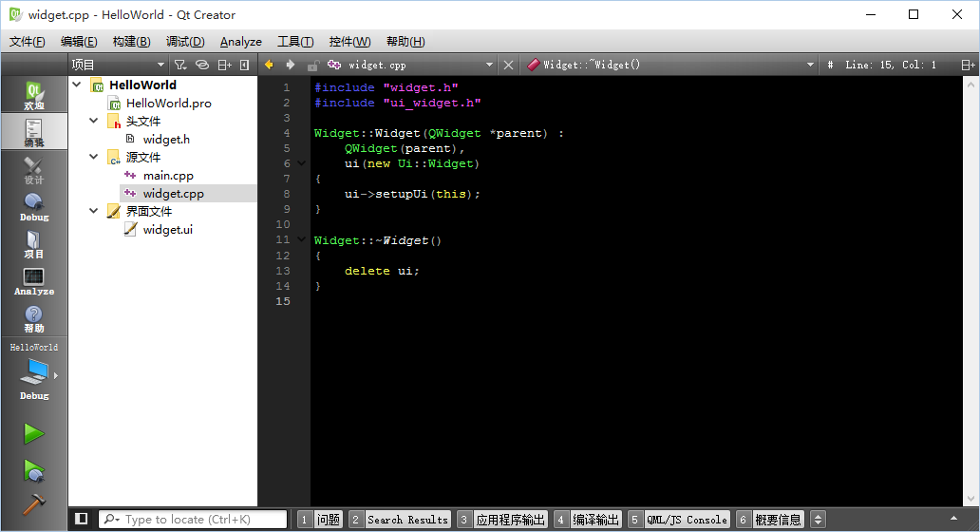Click the ui_widget.h include string
The height and width of the screenshot is (532, 980).
(x=432, y=103)
